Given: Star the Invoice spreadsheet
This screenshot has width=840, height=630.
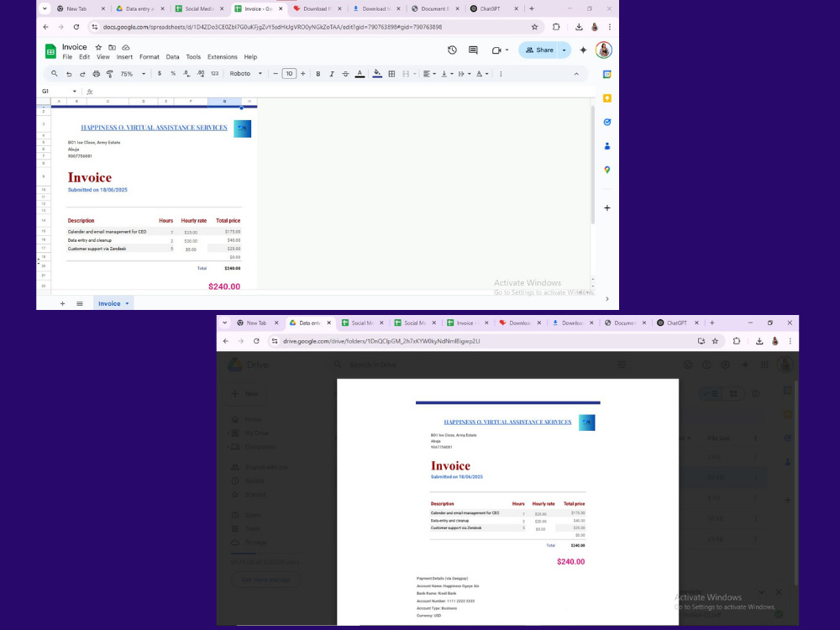Looking at the screenshot, I should click(x=98, y=47).
